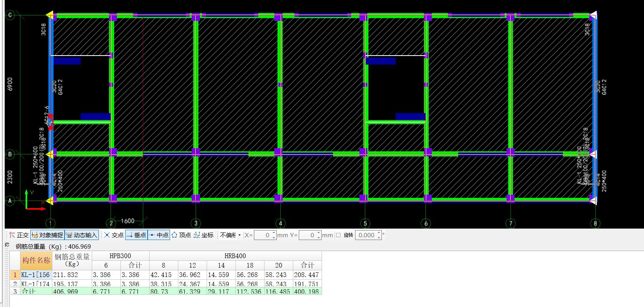Click the 191.751 subtotal cell
Viewport: 644px width, 307px height.
tap(307, 284)
